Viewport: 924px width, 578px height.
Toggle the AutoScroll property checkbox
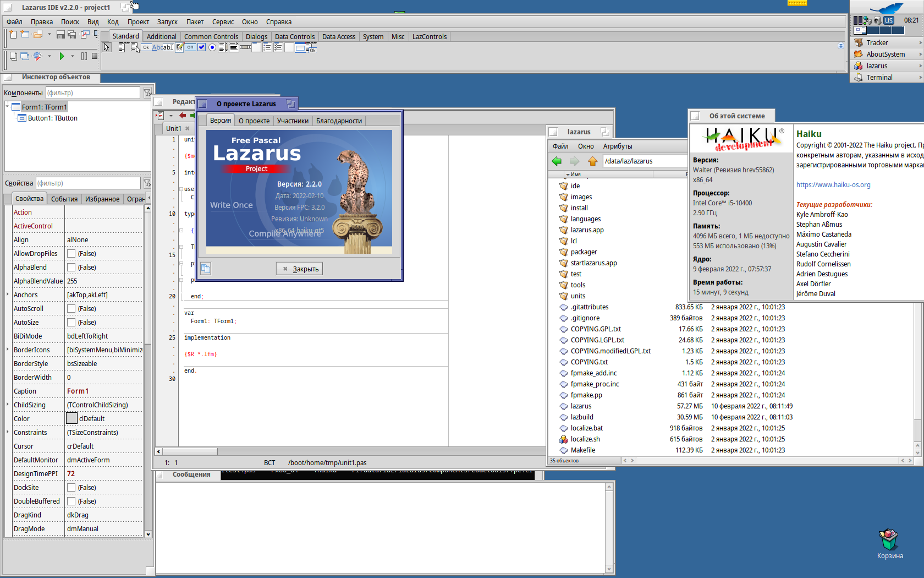point(71,309)
